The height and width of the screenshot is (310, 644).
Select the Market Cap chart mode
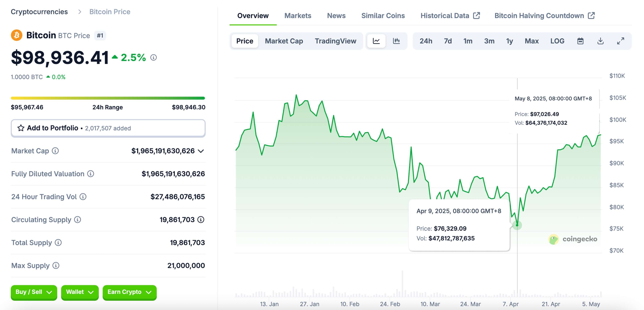tap(284, 41)
